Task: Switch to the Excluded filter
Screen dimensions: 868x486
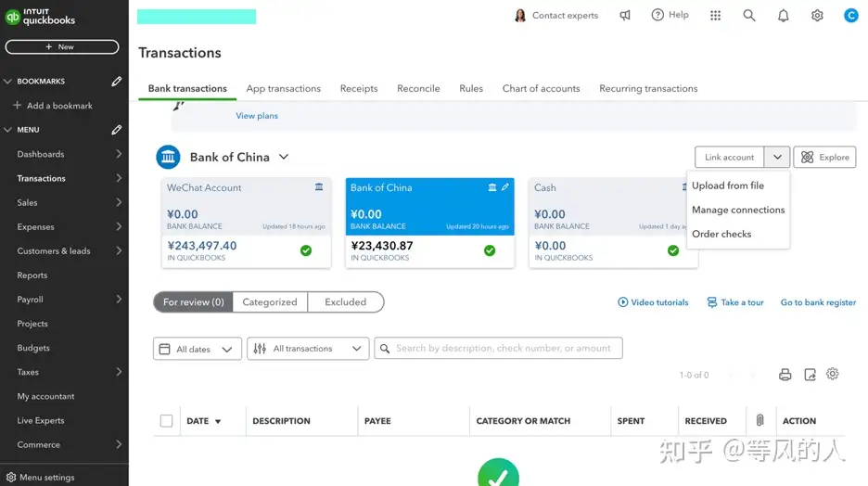Action: (x=345, y=302)
